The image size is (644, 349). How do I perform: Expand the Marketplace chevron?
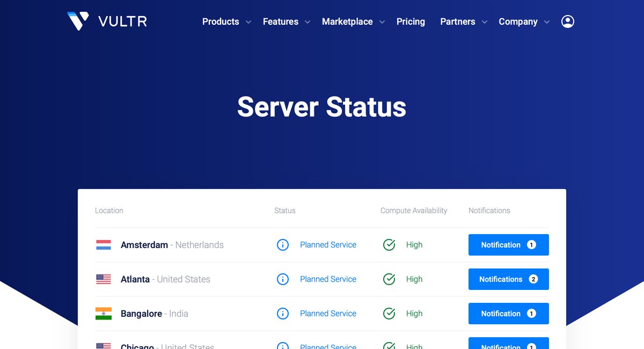(x=382, y=22)
